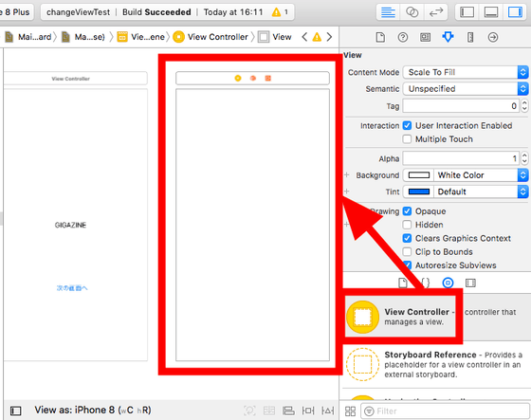Open the Quick Help inspector
This screenshot has height=420, width=531.
(403, 37)
